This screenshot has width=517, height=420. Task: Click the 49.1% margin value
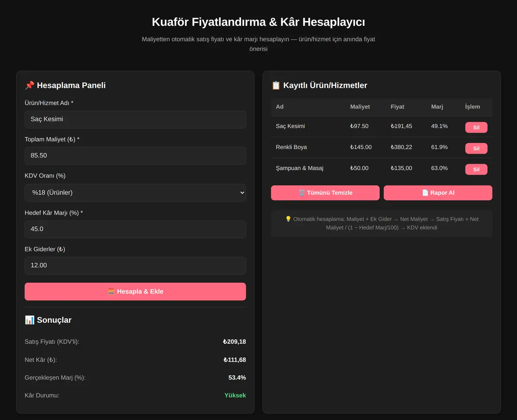tap(439, 126)
